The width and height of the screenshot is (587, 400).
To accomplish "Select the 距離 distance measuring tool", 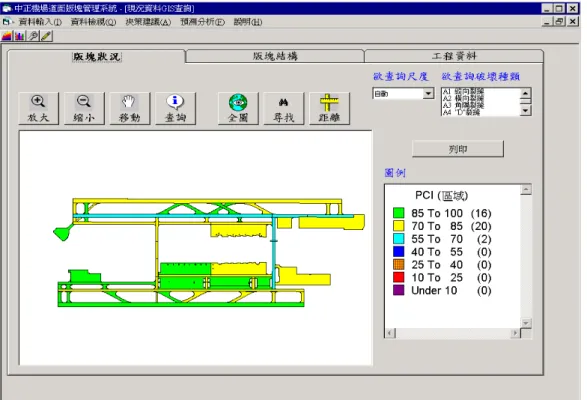I will click(329, 108).
